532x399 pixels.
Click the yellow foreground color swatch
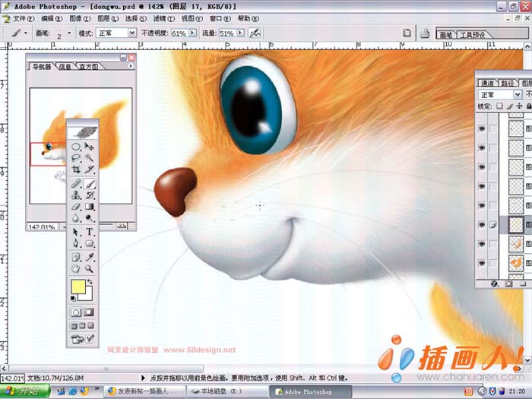78,287
